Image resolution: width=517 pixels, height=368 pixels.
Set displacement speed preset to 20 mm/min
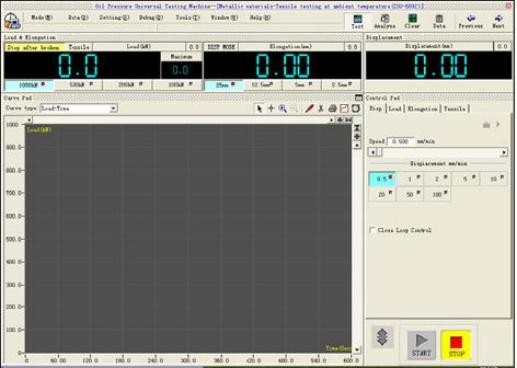point(382,194)
